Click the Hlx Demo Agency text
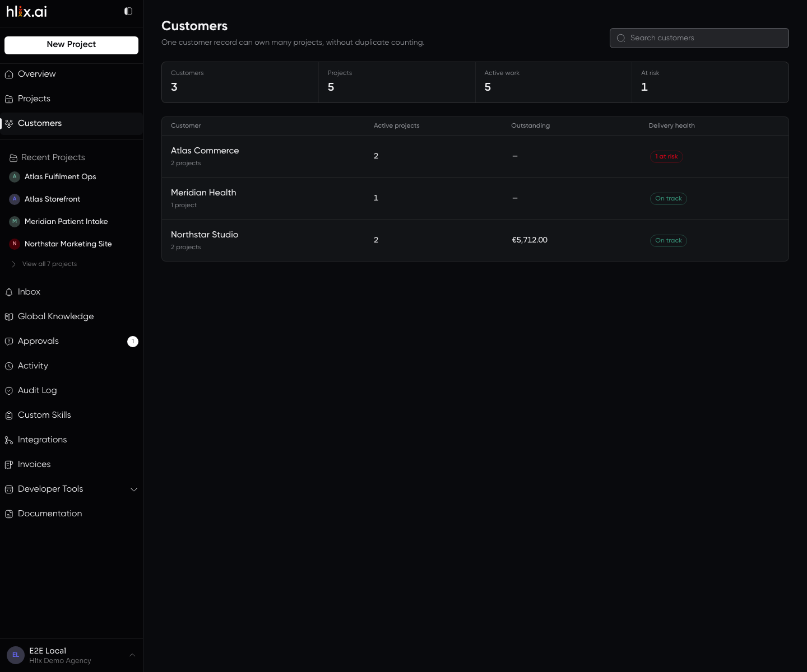Screen dimensions: 807x672 [60, 661]
